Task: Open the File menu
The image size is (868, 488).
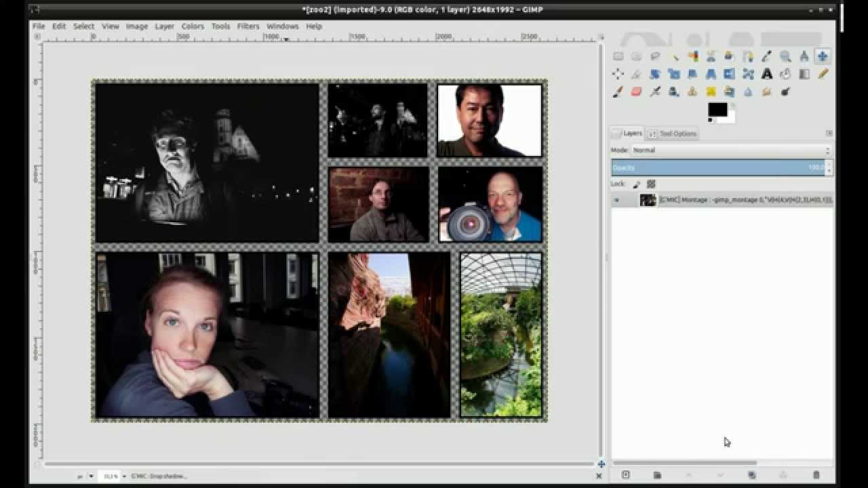Action: tap(39, 26)
